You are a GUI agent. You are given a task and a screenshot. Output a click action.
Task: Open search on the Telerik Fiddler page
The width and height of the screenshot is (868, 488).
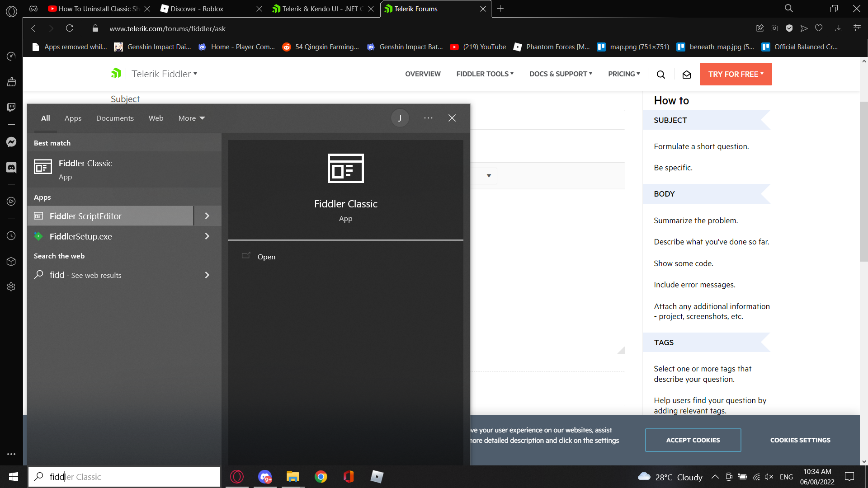661,74
